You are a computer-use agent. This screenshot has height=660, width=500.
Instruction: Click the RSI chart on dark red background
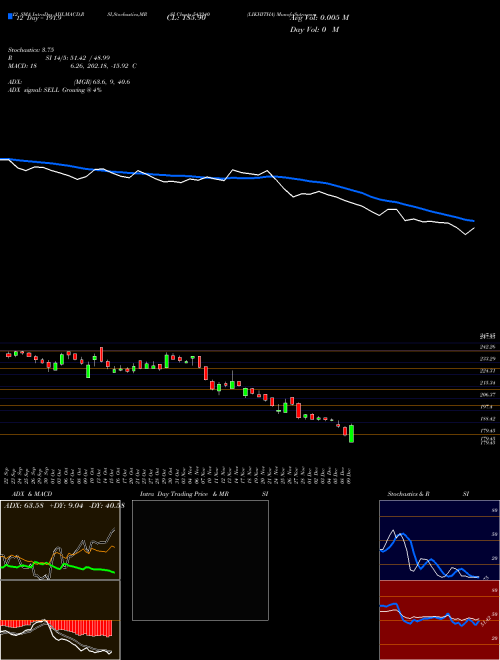(439, 620)
